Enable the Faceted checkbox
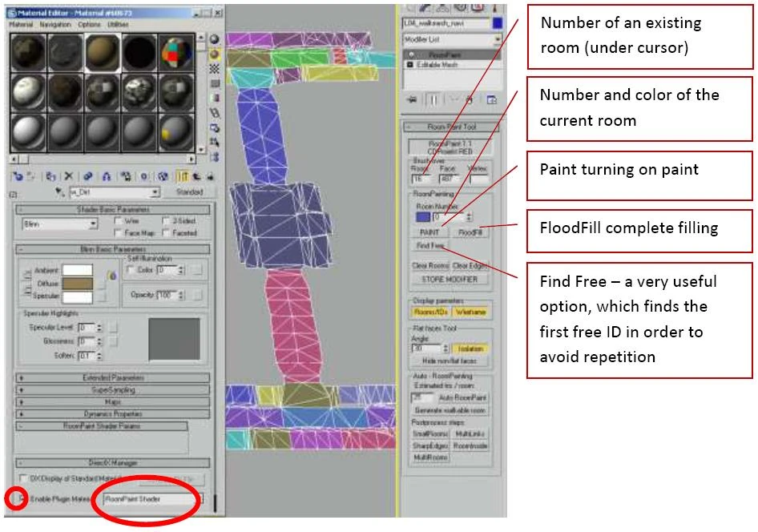Screen dimensions: 758x532 [167, 233]
